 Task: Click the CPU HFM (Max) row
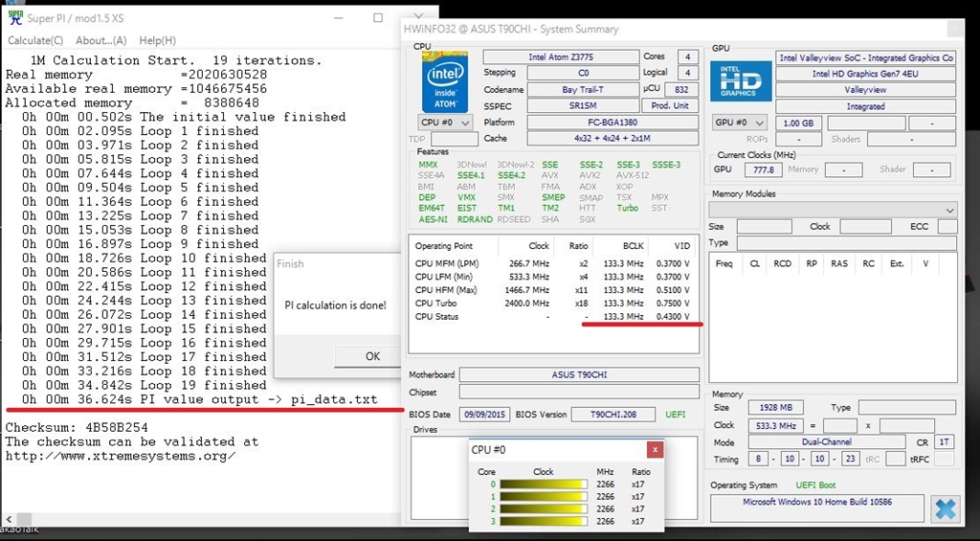(x=552, y=290)
